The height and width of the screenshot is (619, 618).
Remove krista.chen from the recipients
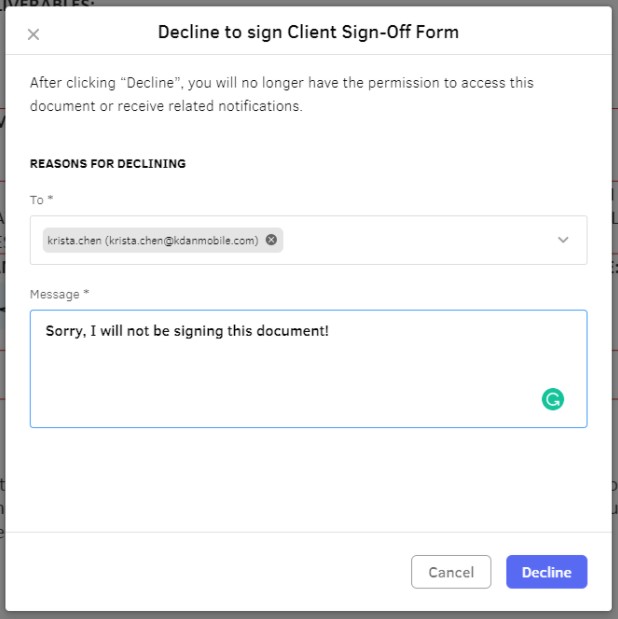click(x=271, y=240)
